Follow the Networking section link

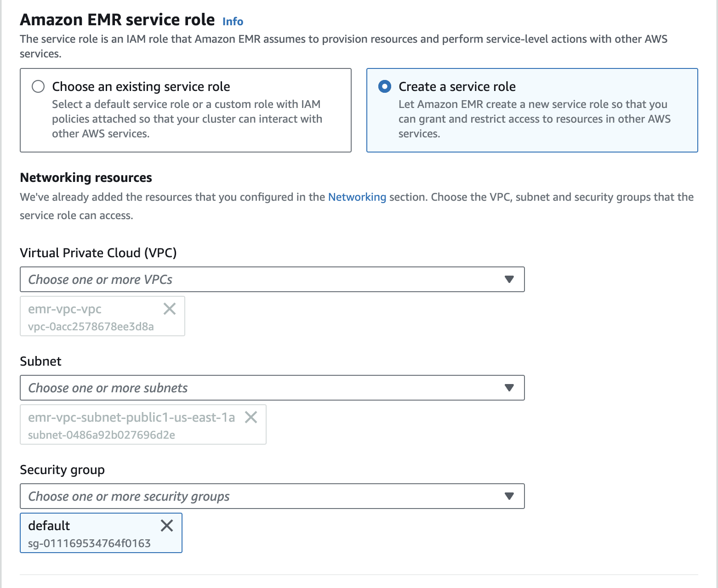click(x=357, y=197)
